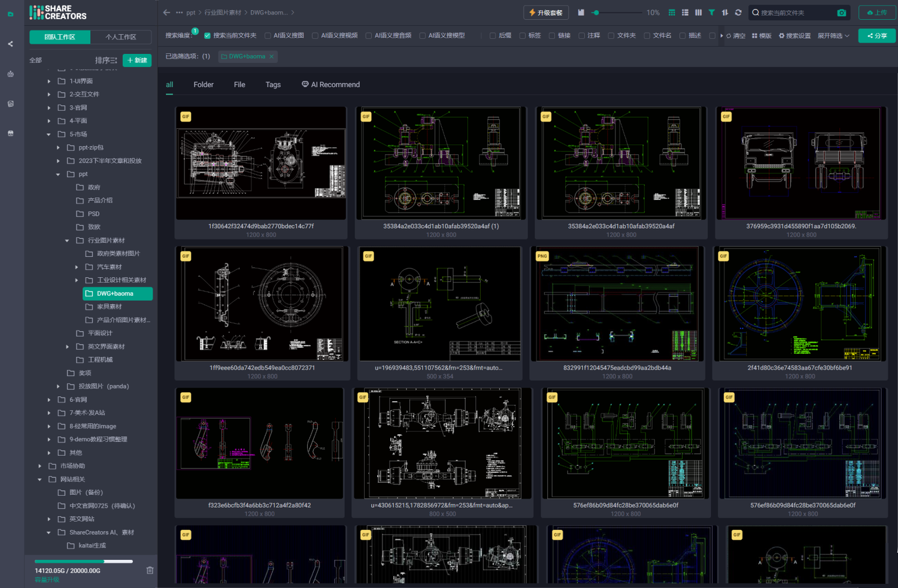Image resolution: width=898 pixels, height=588 pixels.
Task: Click the refresh icon in top toolbar
Action: [x=738, y=13]
